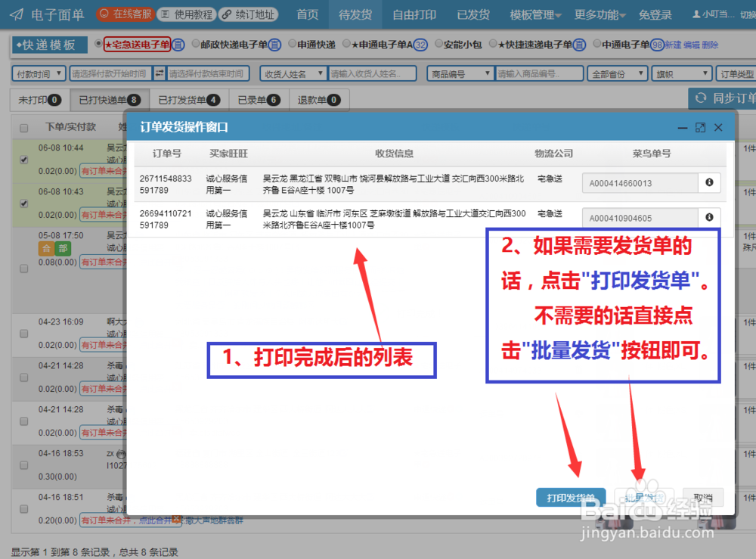This screenshot has width=756, height=559.
Task: Select the 邮政快递电子单 template radio button
Action: [197, 44]
